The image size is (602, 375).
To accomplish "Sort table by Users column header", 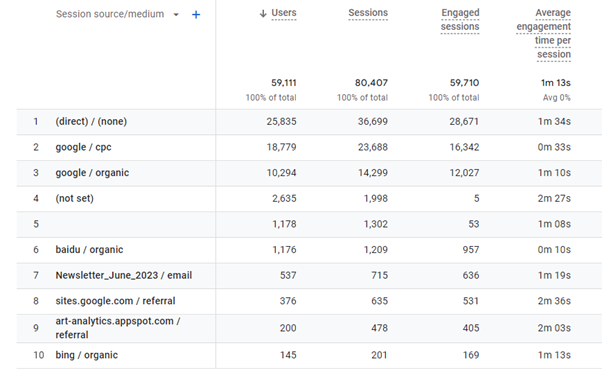I will pos(284,13).
